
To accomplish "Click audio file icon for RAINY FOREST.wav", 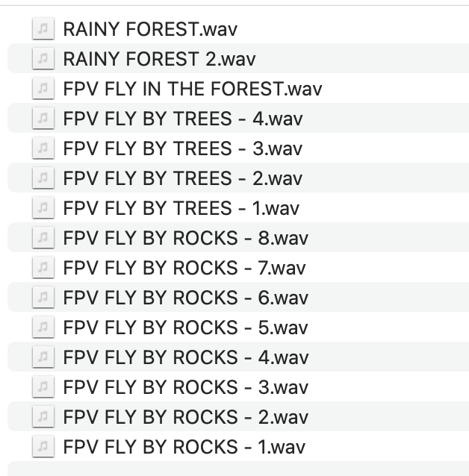I will tap(43, 29).
